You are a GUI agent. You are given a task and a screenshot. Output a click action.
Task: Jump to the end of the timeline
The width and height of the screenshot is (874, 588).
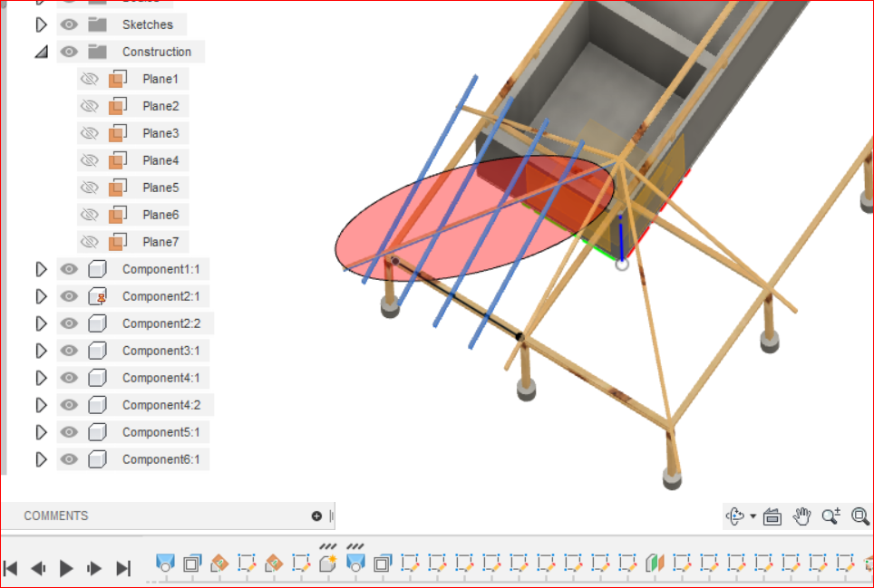[x=123, y=568]
